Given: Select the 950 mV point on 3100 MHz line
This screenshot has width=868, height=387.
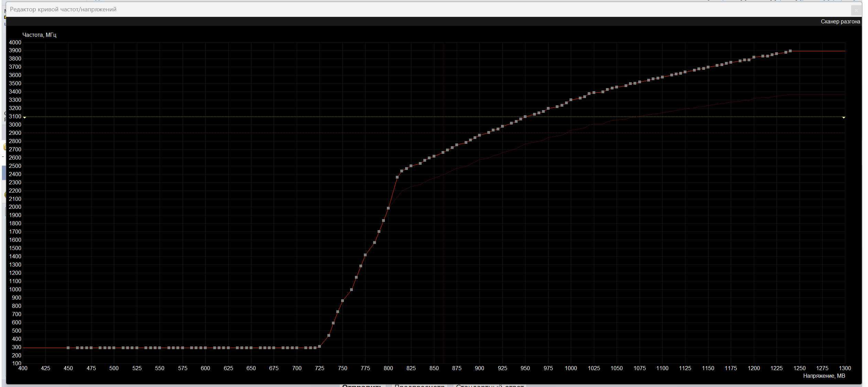Looking at the screenshot, I should [525, 117].
